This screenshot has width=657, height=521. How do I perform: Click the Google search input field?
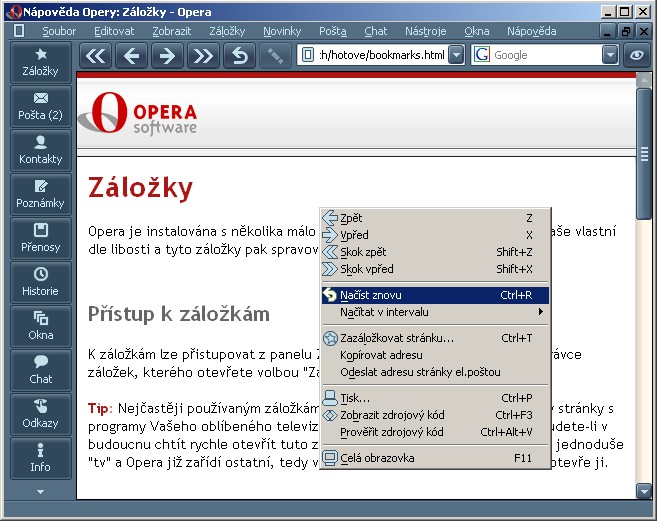(x=546, y=55)
